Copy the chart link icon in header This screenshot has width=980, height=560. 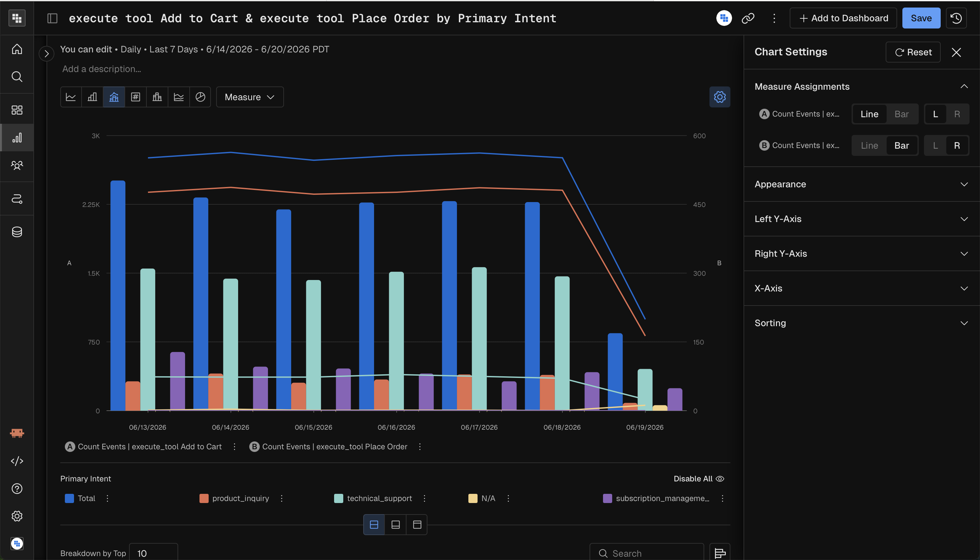coord(748,18)
